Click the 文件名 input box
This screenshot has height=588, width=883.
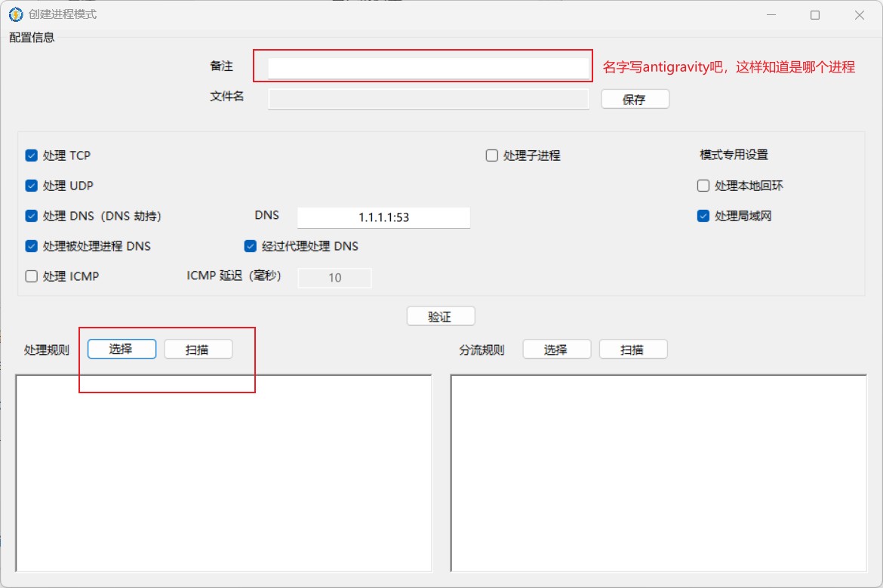pos(427,99)
